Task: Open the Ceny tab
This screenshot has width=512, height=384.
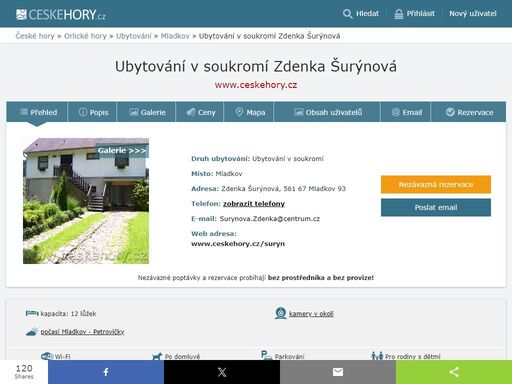Action: [x=200, y=112]
